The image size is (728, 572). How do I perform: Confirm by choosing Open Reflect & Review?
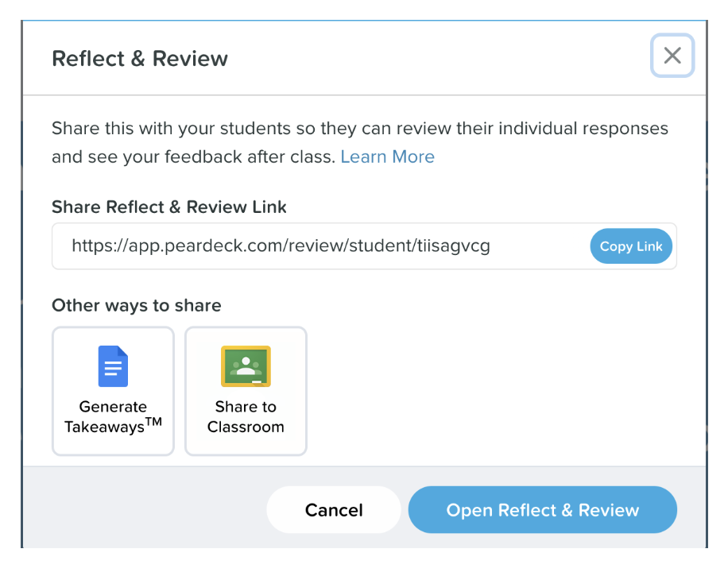tap(543, 509)
